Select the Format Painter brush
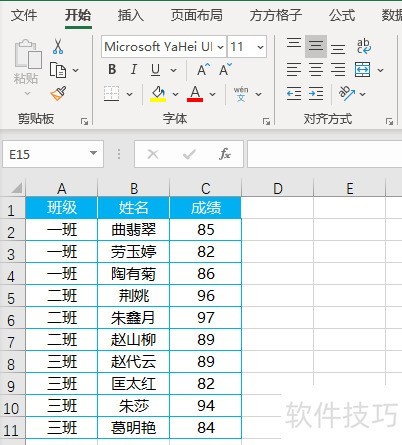 point(58,94)
